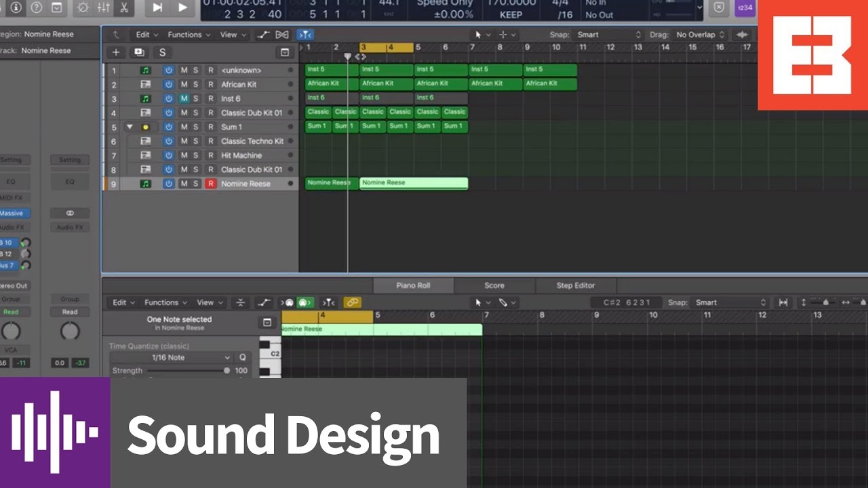This screenshot has height=488, width=868.
Task: Open the Snap Smart dropdown in Tracks area
Action: coord(609,35)
